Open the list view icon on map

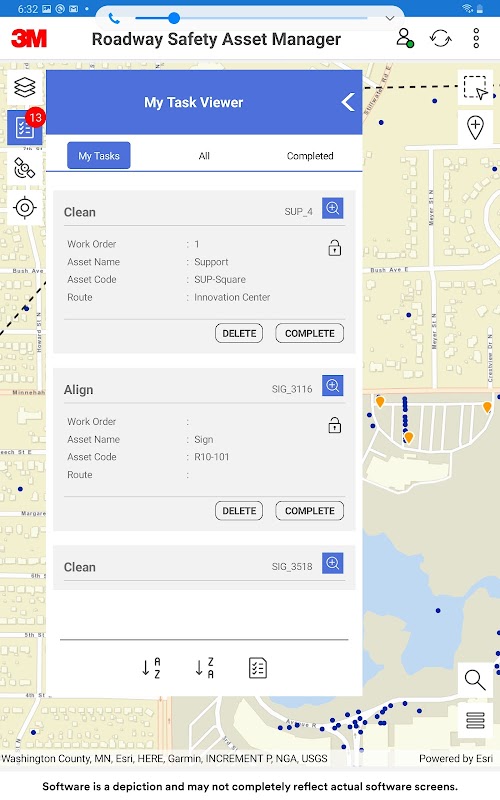tap(475, 720)
